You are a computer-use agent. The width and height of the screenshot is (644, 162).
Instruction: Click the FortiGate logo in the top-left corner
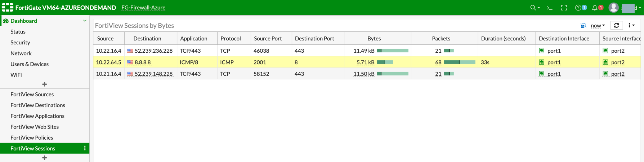pyautogui.click(x=8, y=7)
